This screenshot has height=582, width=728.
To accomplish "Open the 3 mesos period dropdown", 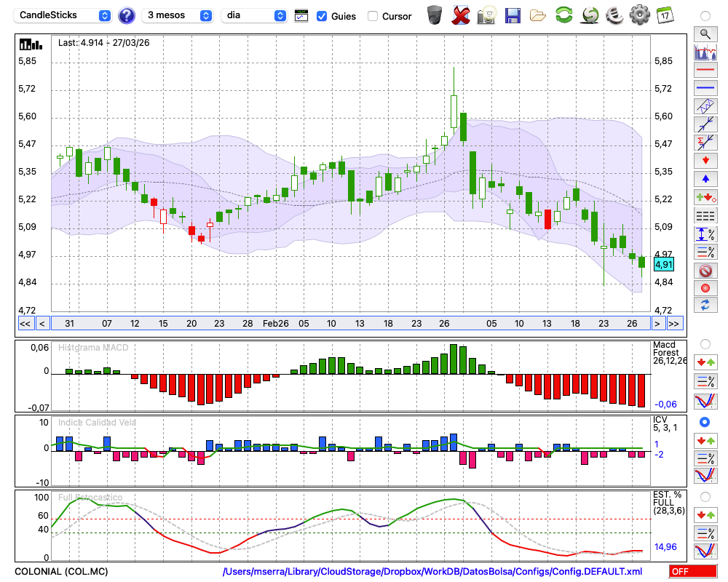I will (x=178, y=15).
